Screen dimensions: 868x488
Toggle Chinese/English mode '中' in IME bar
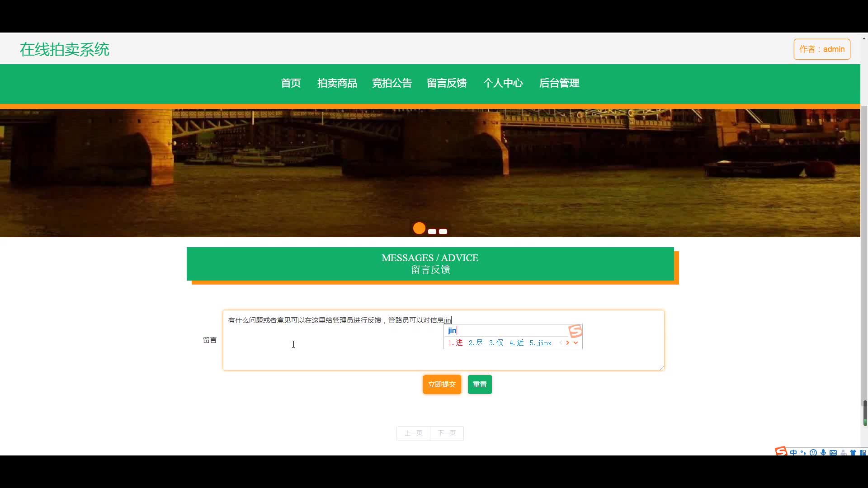(793, 452)
